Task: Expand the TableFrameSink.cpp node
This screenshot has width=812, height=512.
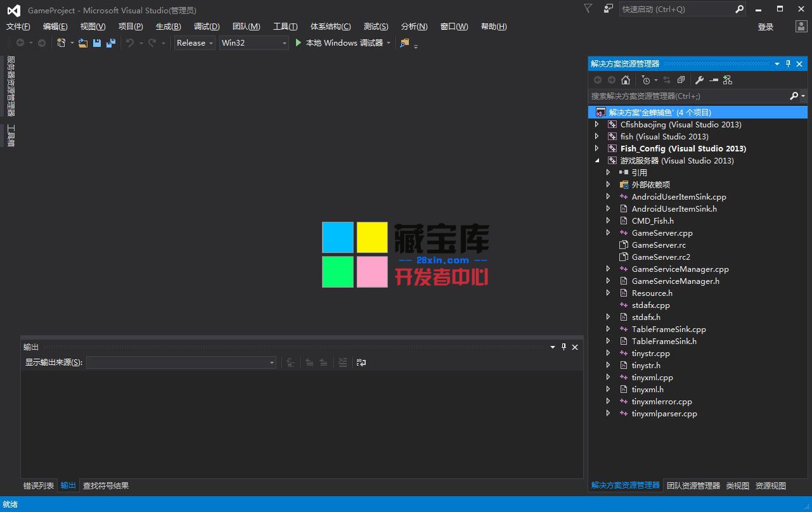Action: point(608,329)
